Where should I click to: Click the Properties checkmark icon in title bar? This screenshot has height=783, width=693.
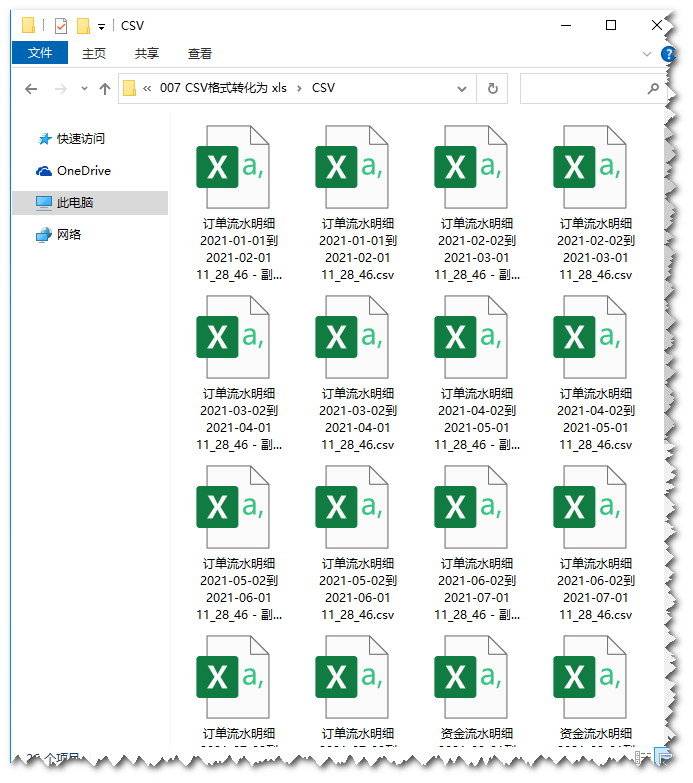[60, 25]
